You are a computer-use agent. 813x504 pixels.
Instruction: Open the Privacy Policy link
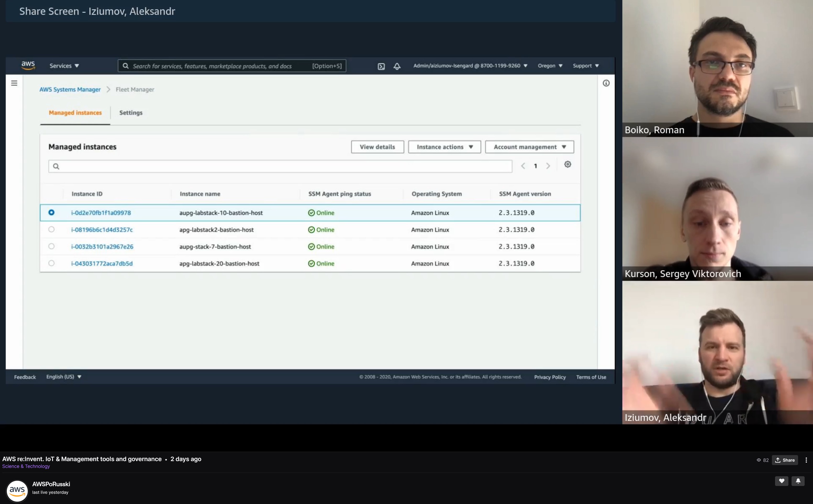tap(550, 377)
